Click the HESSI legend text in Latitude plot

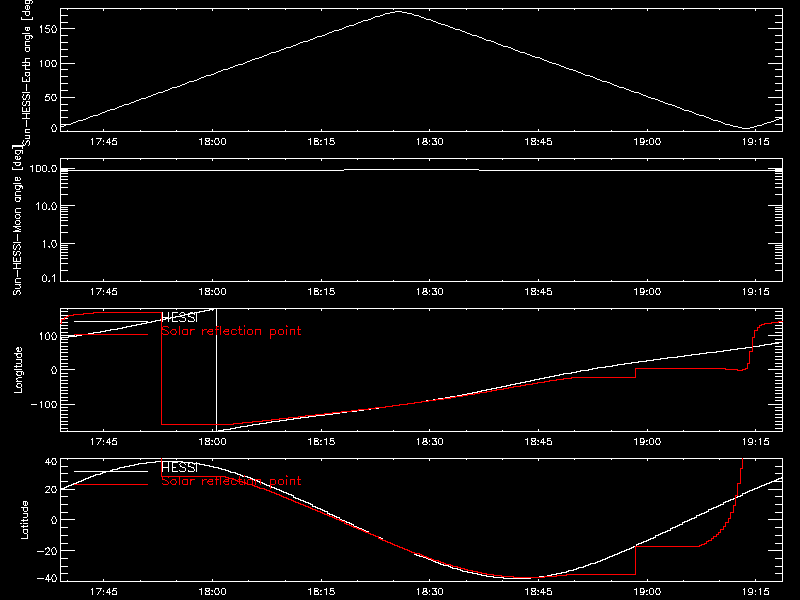(179, 468)
